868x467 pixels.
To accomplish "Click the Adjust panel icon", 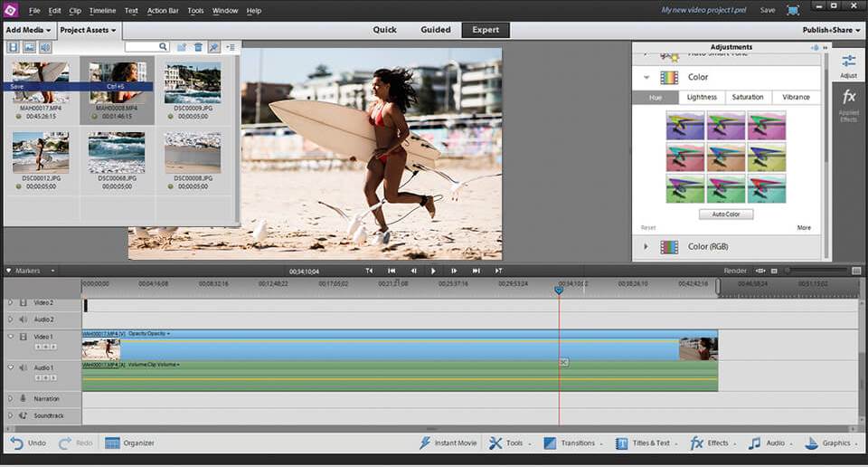I will 848,66.
